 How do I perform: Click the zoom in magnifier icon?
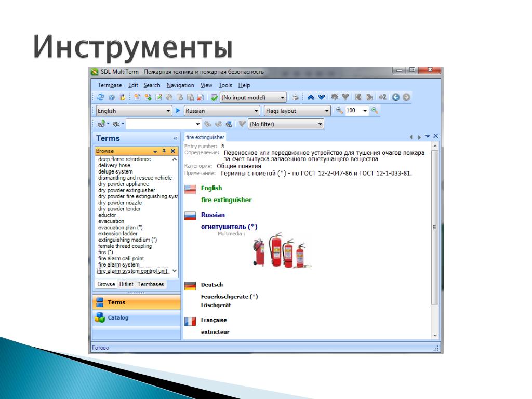click(x=375, y=110)
